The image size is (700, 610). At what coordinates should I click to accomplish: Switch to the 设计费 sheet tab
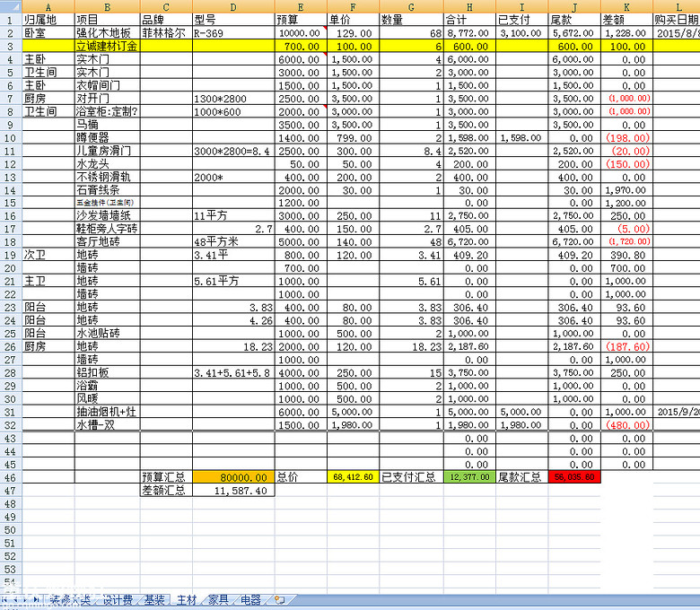click(117, 599)
